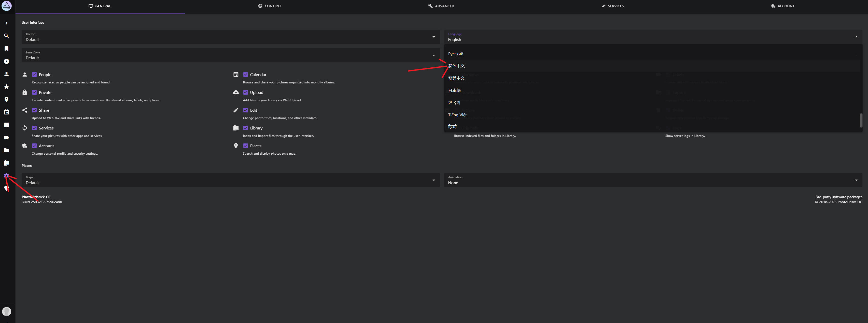
Task: Switch to the Advanced tab
Action: pyautogui.click(x=441, y=6)
